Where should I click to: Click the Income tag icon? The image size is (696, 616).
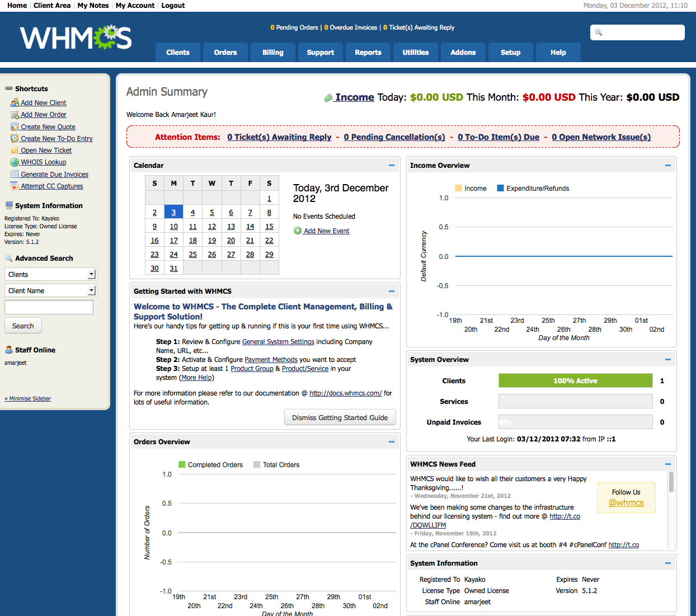328,98
